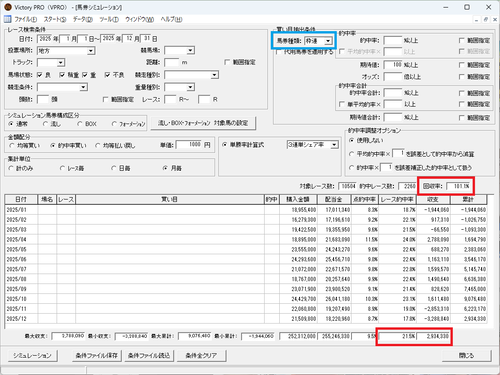Select the 均等買い radio button
500x375 pixels.
(x=12, y=146)
